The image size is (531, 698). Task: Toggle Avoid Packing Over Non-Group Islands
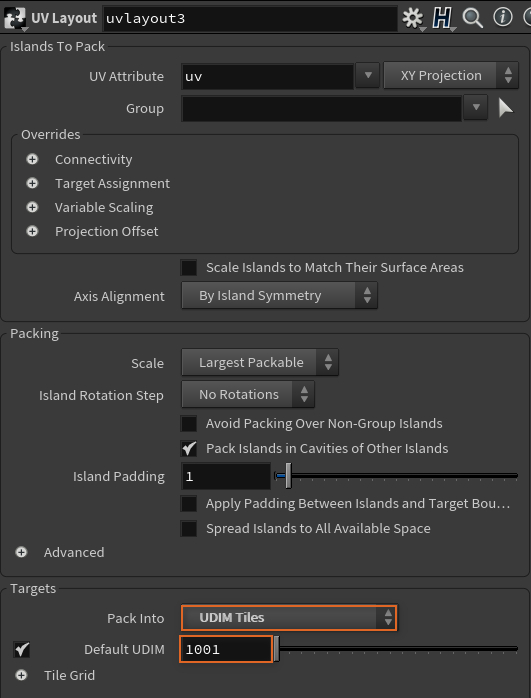[x=189, y=423]
